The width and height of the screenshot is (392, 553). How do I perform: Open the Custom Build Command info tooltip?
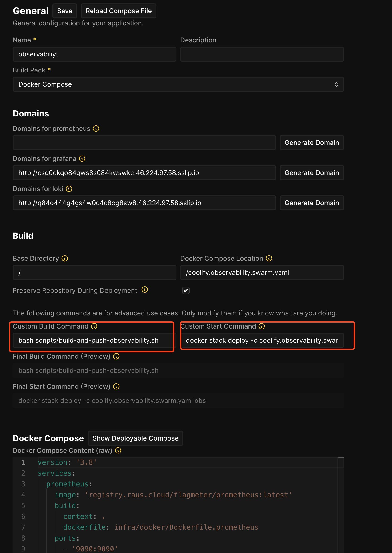click(94, 326)
